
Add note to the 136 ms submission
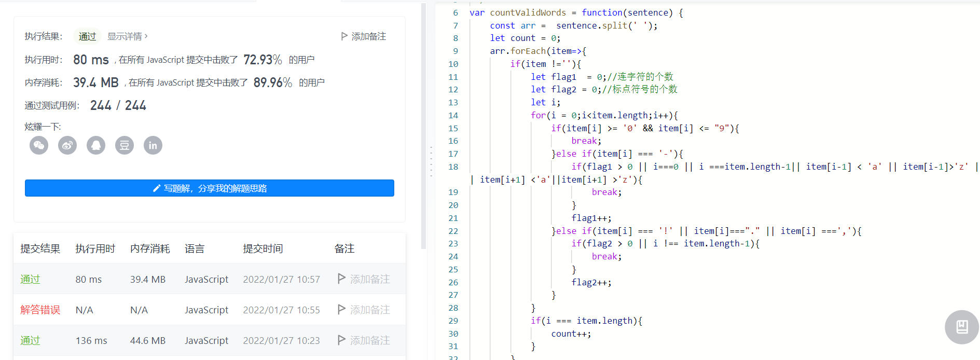[364, 340]
